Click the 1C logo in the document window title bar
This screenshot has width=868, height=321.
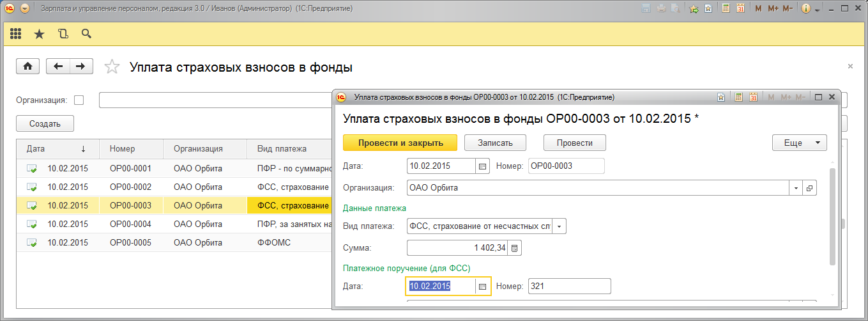click(341, 97)
